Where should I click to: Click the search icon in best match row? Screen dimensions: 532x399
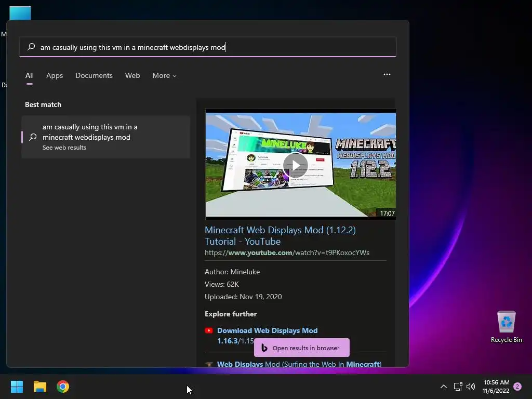33,137
